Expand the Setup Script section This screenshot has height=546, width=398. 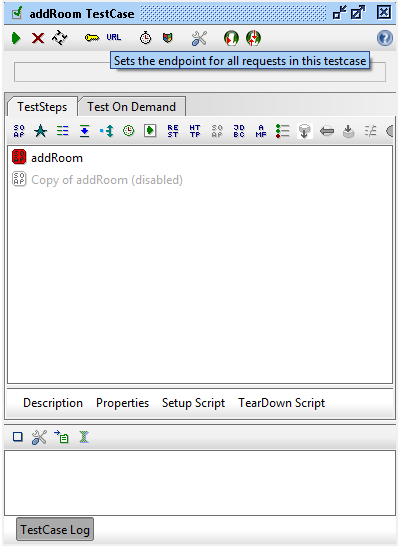coord(193,403)
